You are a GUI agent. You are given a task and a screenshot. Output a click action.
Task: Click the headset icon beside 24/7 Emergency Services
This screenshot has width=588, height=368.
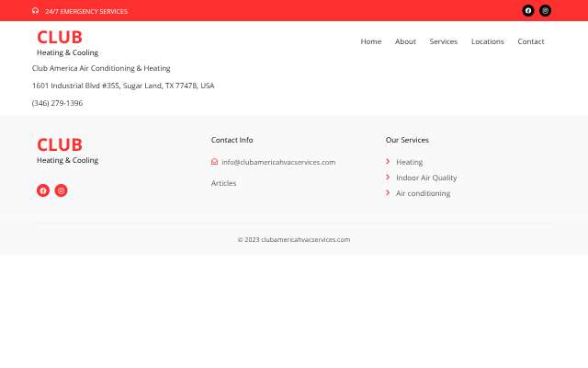tap(35, 11)
